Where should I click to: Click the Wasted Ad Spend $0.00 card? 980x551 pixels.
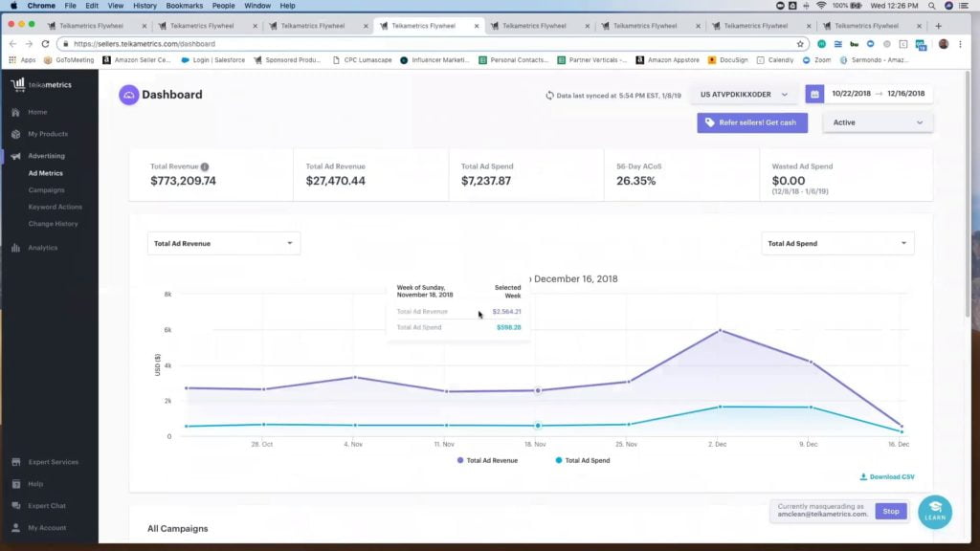point(846,175)
